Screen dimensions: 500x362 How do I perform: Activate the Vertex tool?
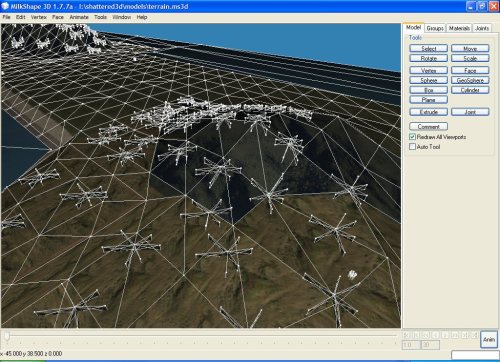point(428,70)
